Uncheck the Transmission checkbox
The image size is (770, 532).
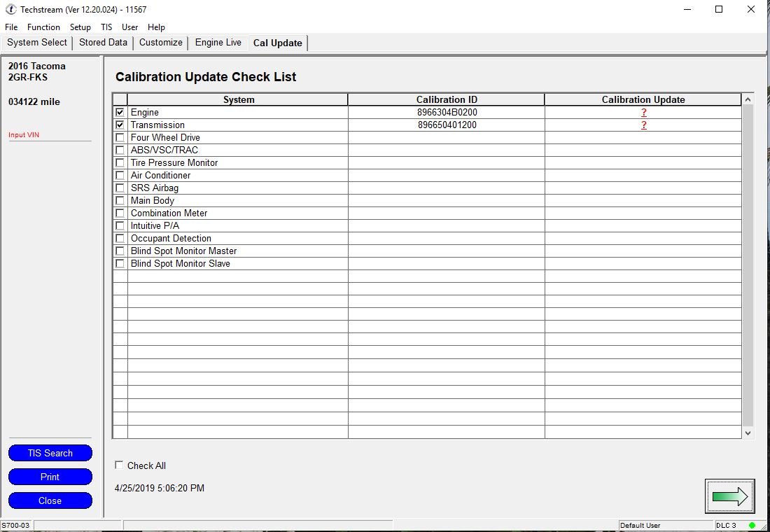120,125
